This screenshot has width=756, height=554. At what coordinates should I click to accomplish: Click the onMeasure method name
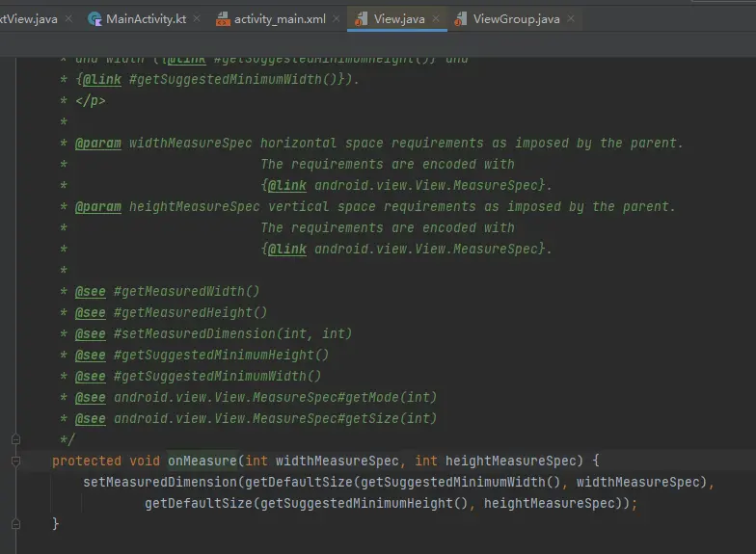coord(202,461)
